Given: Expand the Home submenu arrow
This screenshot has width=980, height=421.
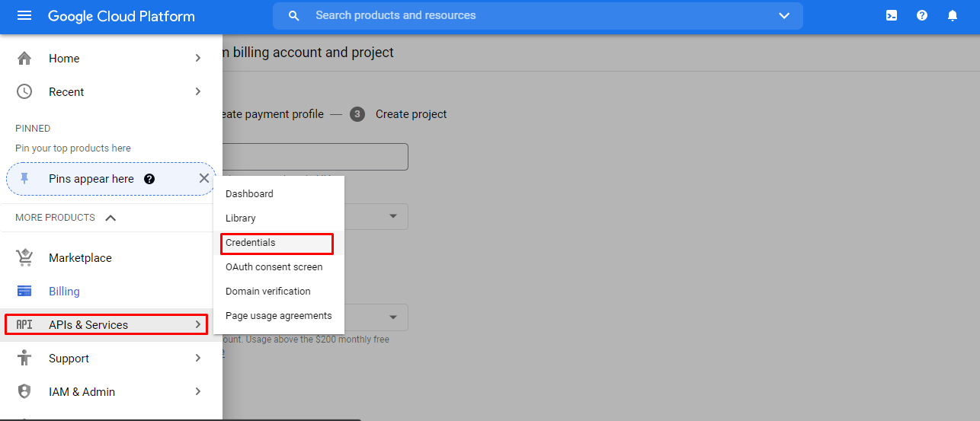Looking at the screenshot, I should [x=198, y=58].
